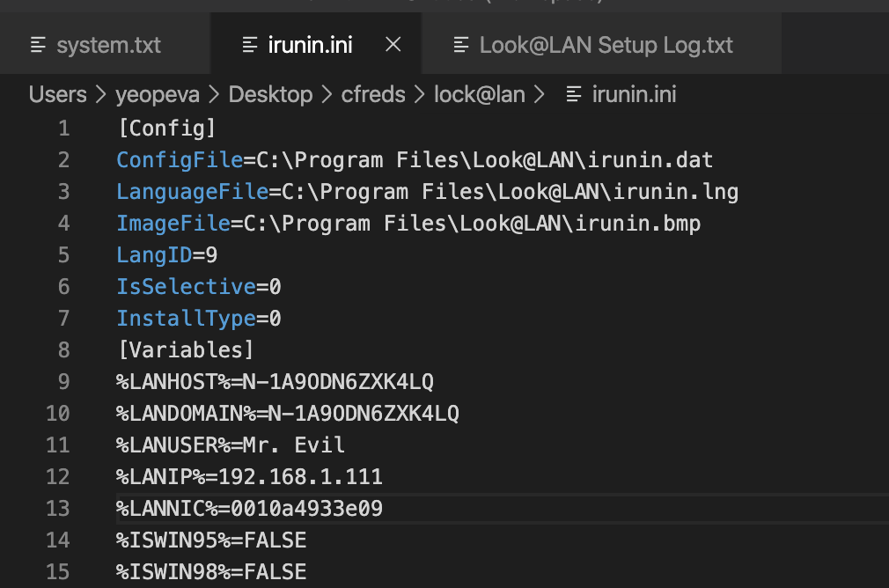Click the irunin.dat path value
This screenshot has height=588, width=889.
[x=485, y=160]
